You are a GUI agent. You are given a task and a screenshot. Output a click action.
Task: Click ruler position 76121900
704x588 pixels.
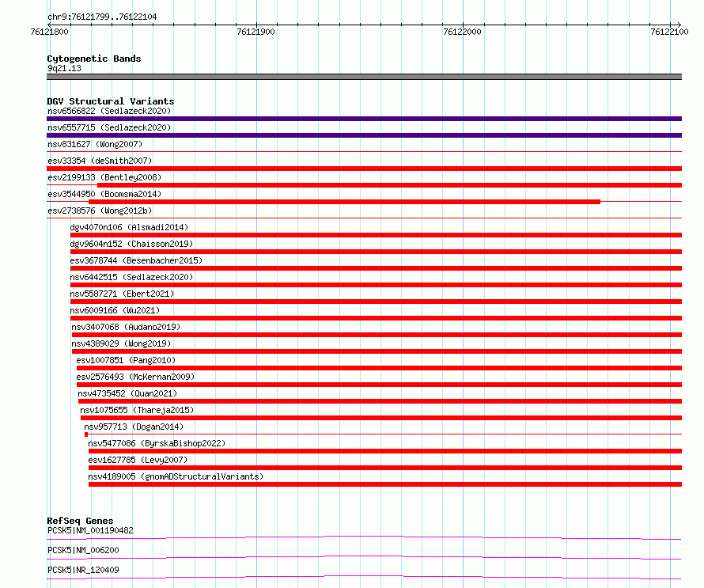(x=256, y=32)
